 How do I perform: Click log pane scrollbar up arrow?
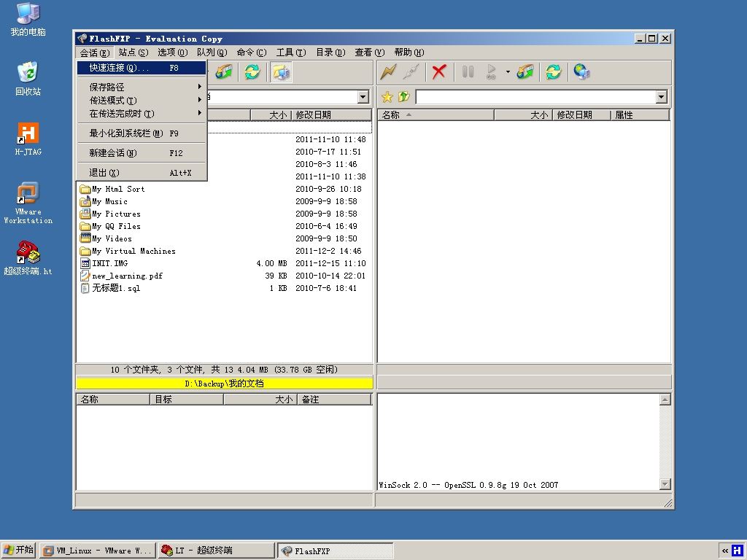coord(665,400)
